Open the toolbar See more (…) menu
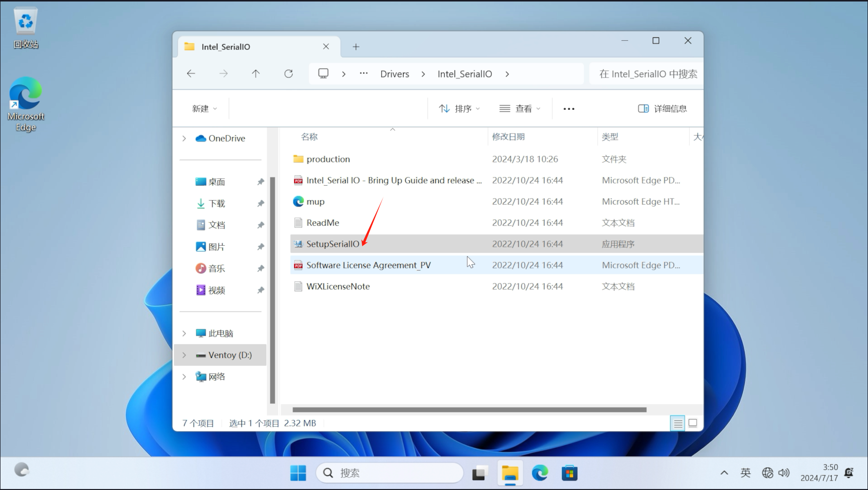Image resolution: width=868 pixels, height=490 pixels. 569,109
